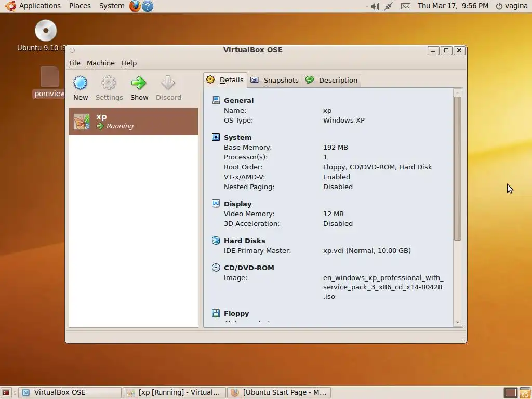Switch to Ubuntu Start Page taskbar button

(279, 393)
